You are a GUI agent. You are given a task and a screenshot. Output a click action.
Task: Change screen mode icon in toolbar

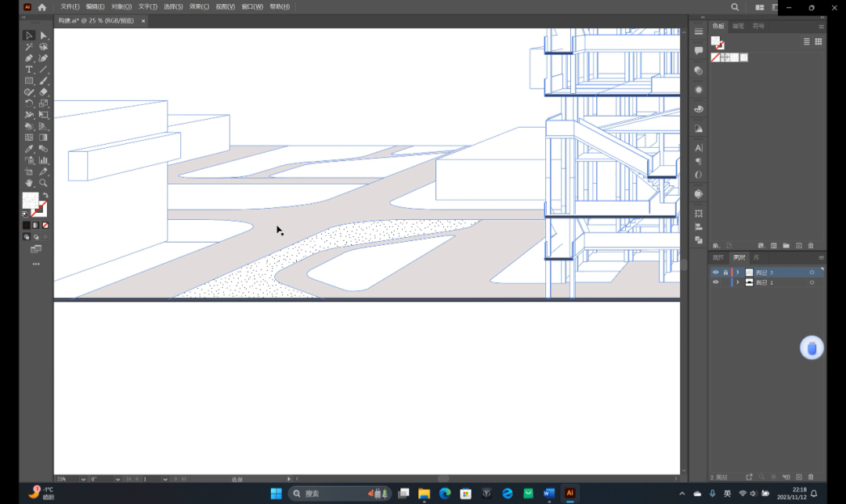36,249
